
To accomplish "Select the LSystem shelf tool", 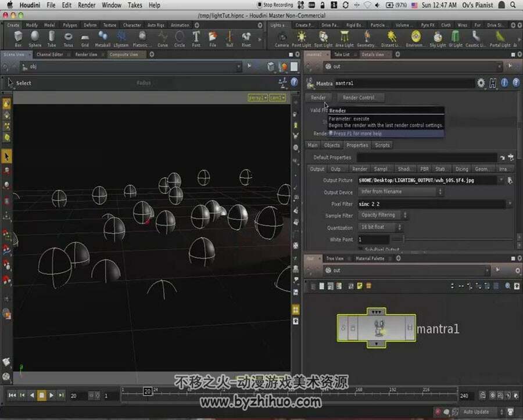I will pyautogui.click(x=121, y=39).
